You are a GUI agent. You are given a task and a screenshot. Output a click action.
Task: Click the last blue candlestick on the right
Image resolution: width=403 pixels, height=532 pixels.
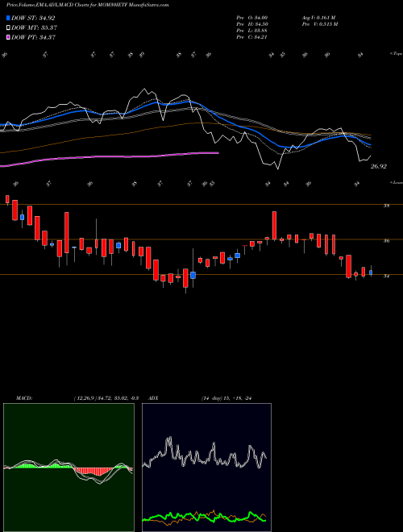click(x=371, y=272)
